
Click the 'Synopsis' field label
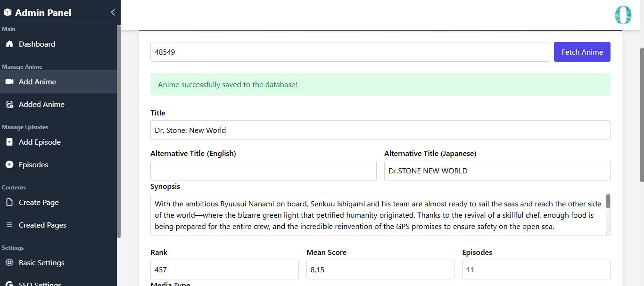165,187
